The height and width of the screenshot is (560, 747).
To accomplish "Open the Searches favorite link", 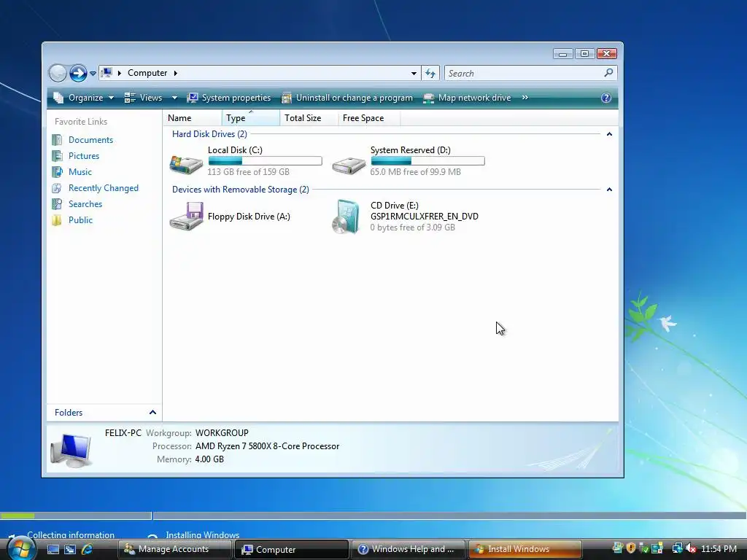I will click(85, 204).
